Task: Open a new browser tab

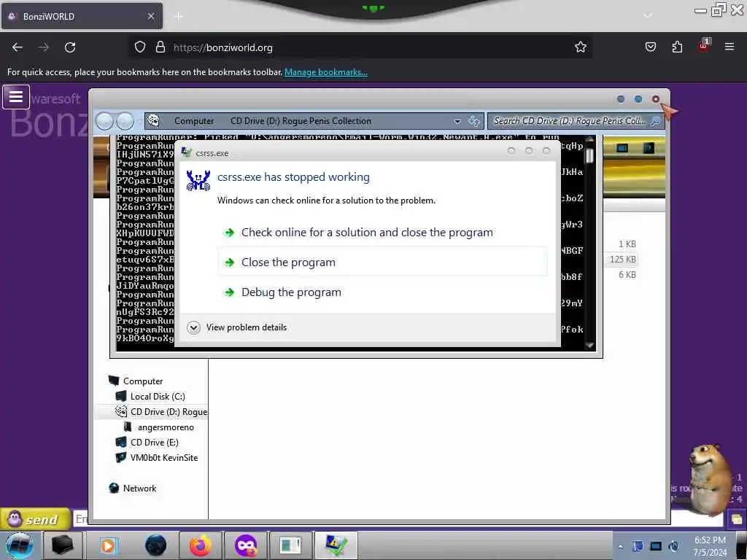Action: pyautogui.click(x=178, y=17)
